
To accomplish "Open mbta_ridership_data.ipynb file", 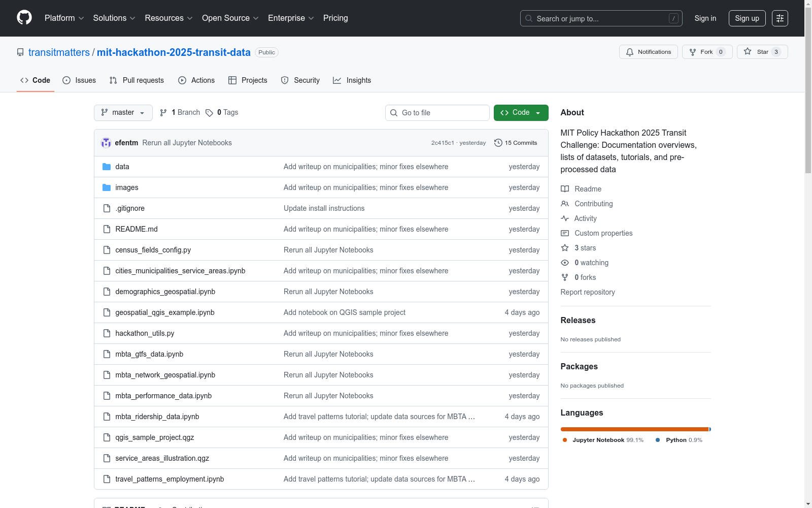I will [157, 417].
